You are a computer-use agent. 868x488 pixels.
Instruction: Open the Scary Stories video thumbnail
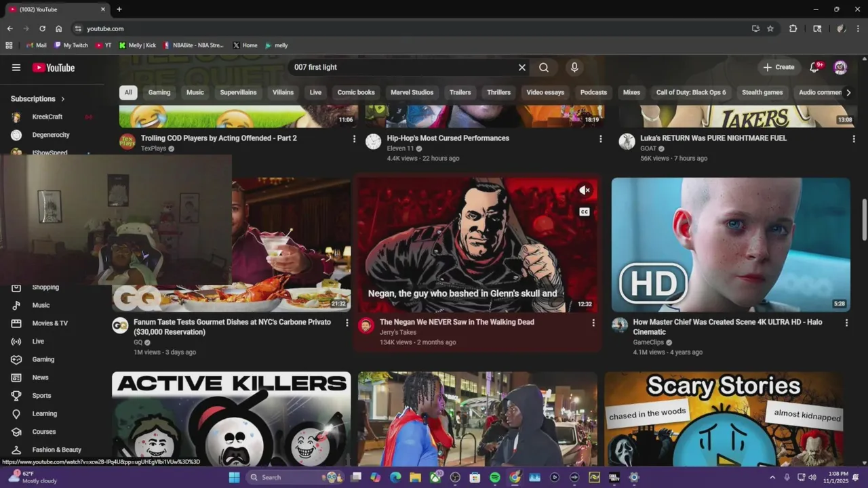(724, 419)
